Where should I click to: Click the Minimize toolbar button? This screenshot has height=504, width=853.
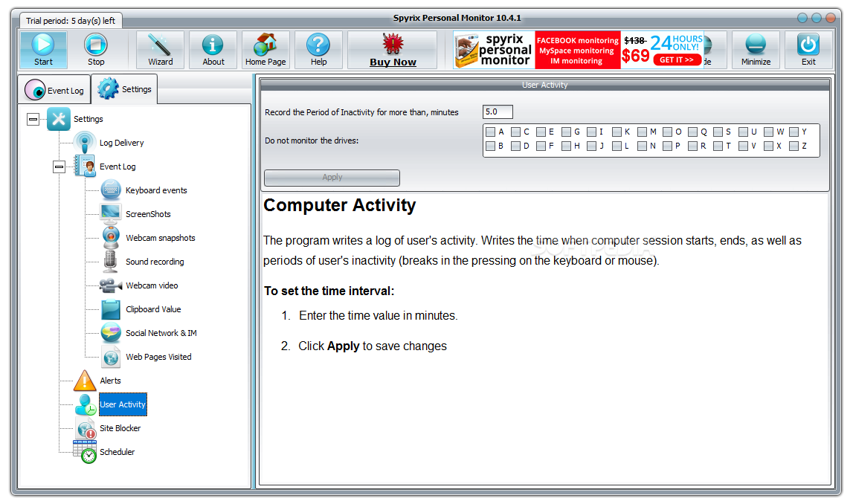tap(756, 50)
